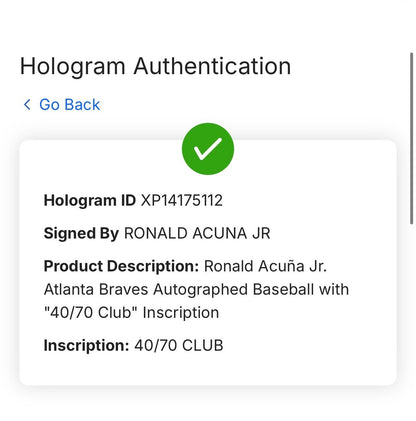Click the blank area under the Inscription row
This screenshot has width=416, height=421.
click(208, 369)
